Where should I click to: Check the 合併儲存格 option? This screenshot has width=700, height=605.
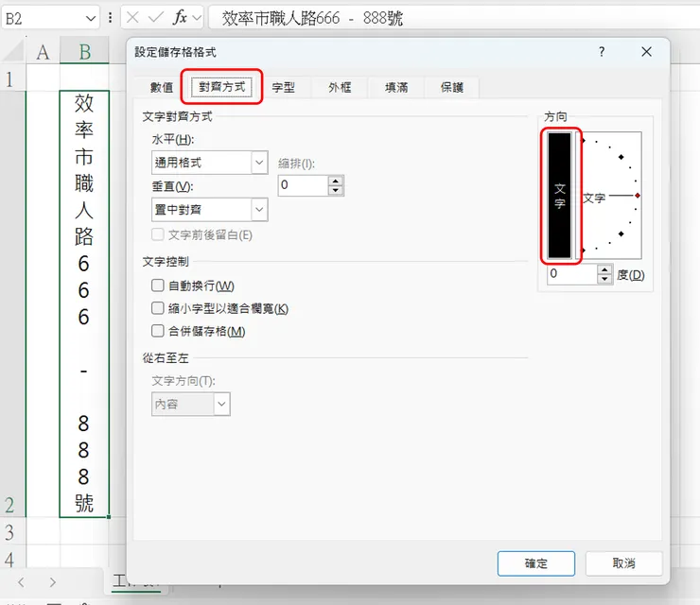pos(158,331)
